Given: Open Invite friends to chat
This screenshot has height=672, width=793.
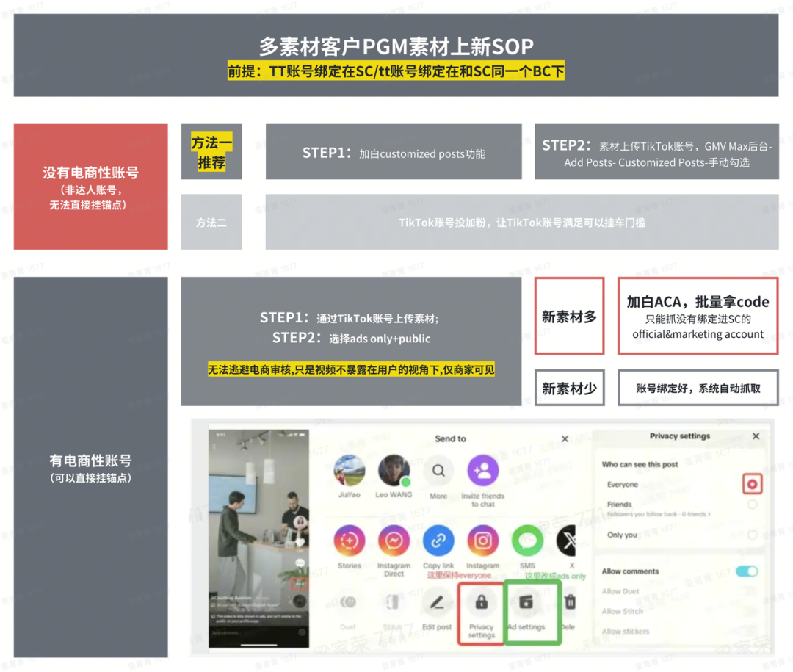Looking at the screenshot, I should click(482, 471).
